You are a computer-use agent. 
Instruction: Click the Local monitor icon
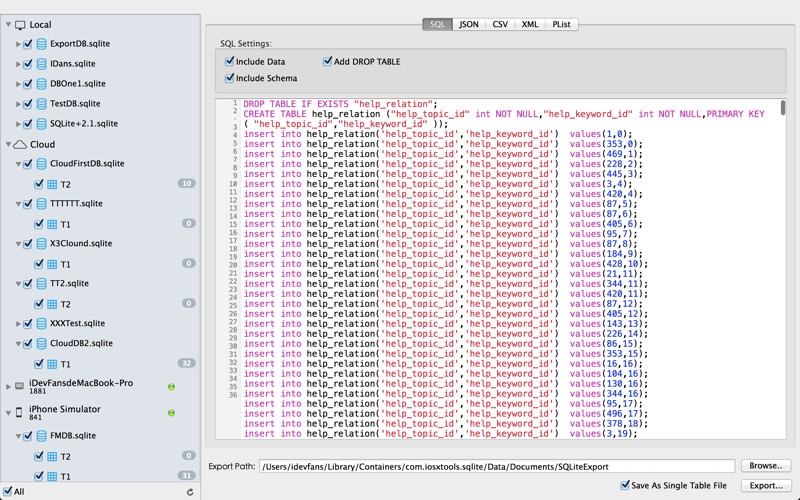pyautogui.click(x=20, y=25)
